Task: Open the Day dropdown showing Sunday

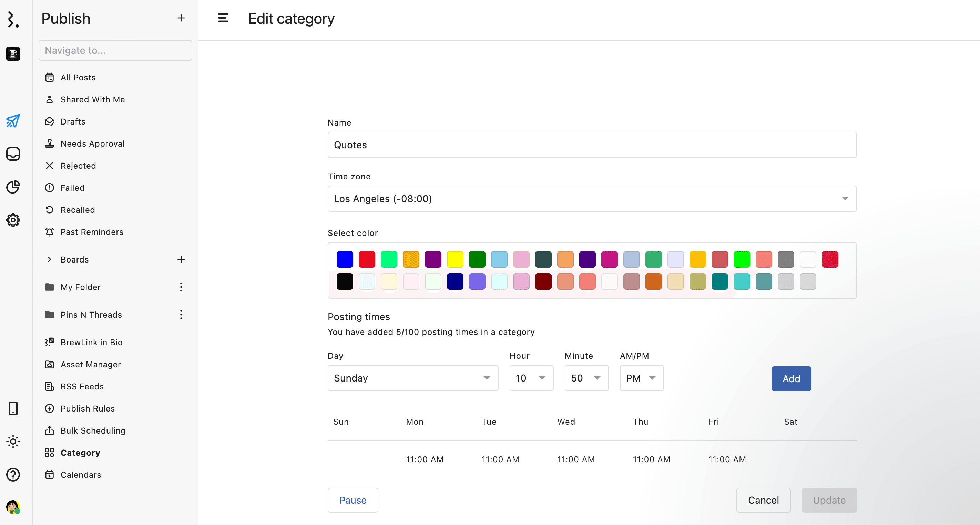Action: coord(412,378)
